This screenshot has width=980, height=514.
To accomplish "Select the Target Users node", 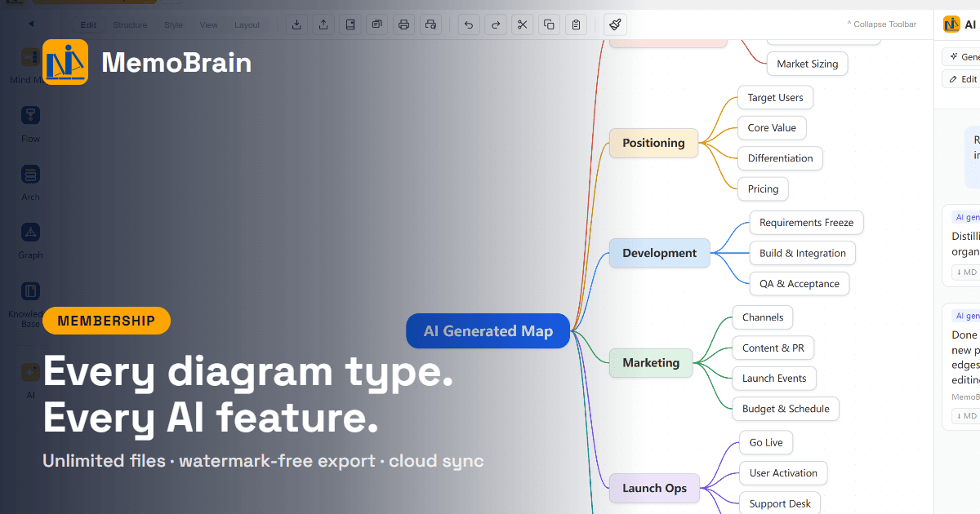I will [x=775, y=98].
